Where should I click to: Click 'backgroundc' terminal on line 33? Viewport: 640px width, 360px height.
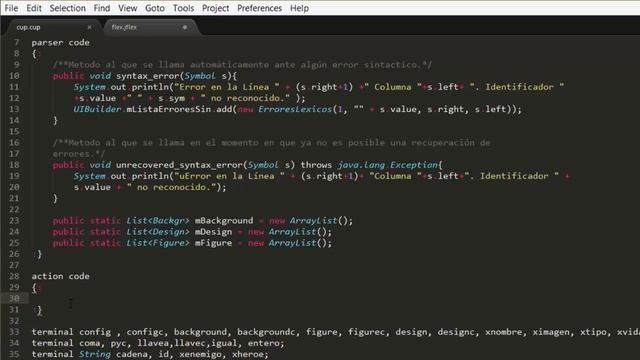pos(266,332)
